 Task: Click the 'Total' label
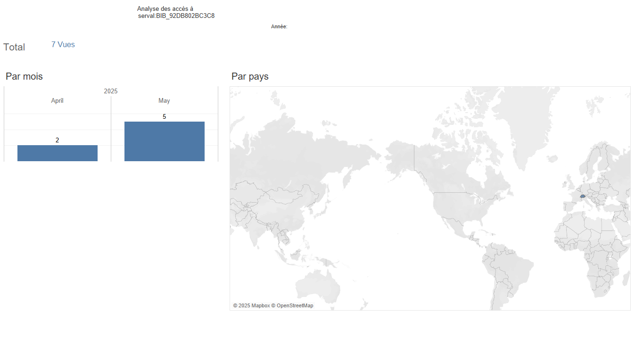pyautogui.click(x=14, y=47)
